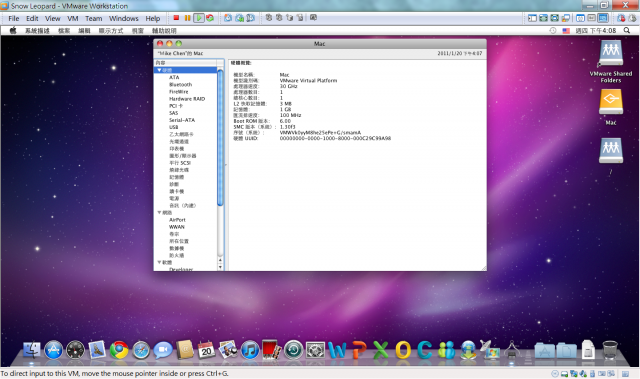Open the VMware Windows menu
The width and height of the screenshot is (640, 379).
pyautogui.click(x=124, y=18)
